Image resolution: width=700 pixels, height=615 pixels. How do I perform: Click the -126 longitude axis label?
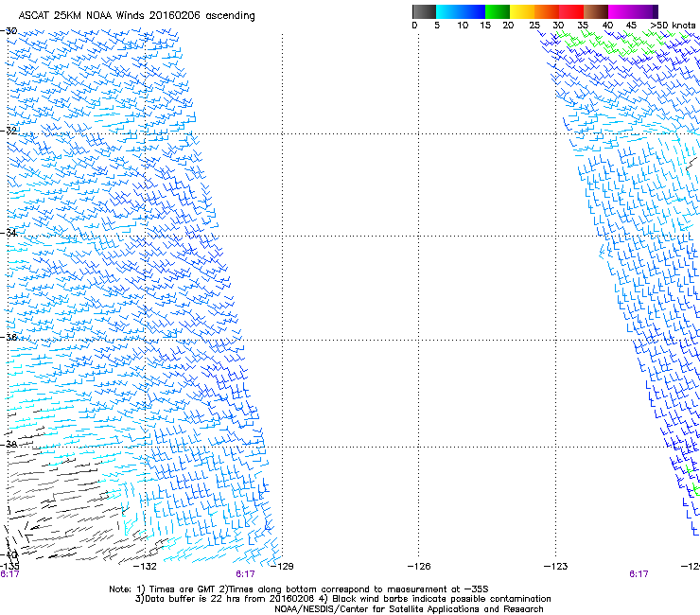[x=419, y=567]
